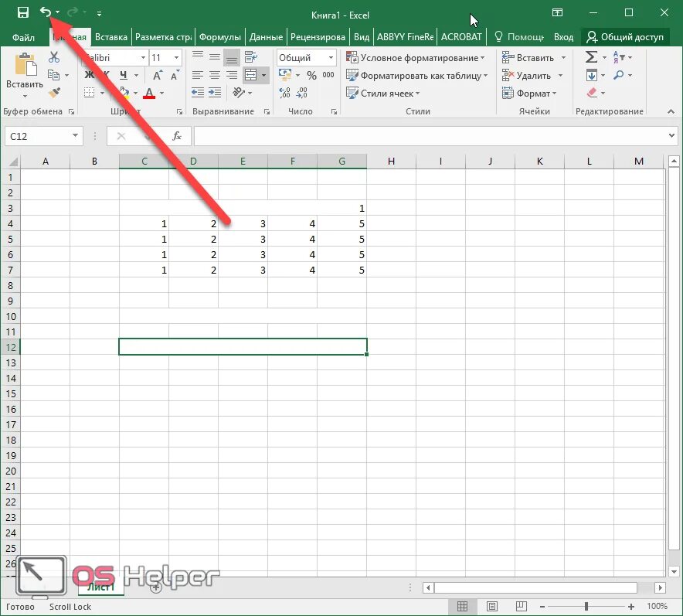Switch to Page Layout view
Viewport: 683px width, 616px height.
(x=492, y=607)
